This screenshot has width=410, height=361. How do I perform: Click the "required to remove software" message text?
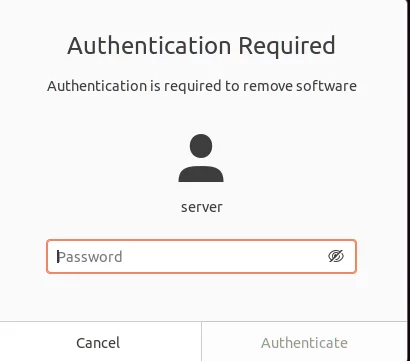[x=260, y=86]
